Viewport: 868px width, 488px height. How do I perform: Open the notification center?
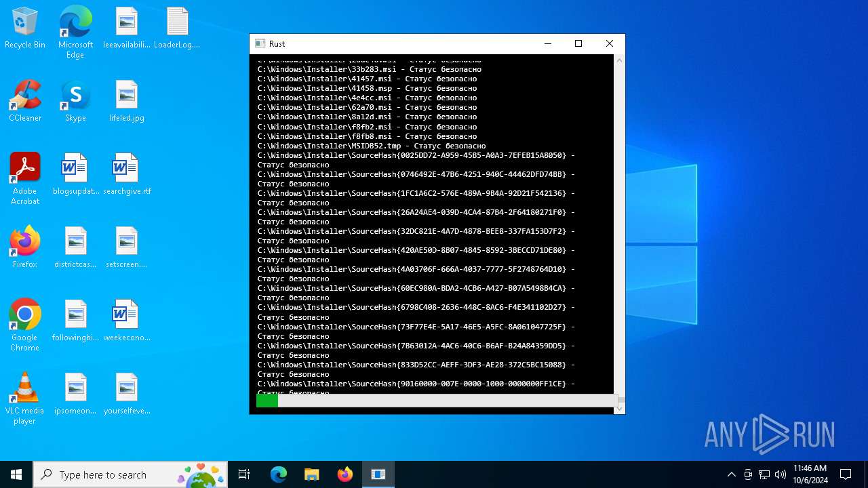846,474
